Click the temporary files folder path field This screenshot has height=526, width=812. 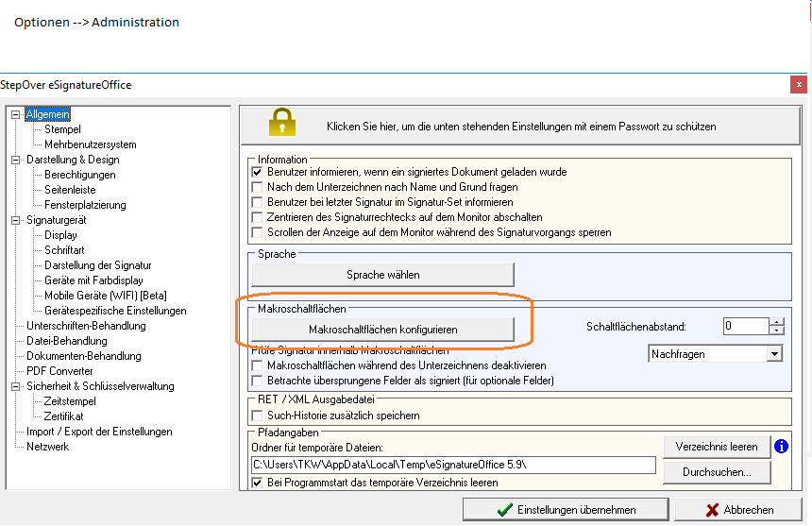(453, 465)
